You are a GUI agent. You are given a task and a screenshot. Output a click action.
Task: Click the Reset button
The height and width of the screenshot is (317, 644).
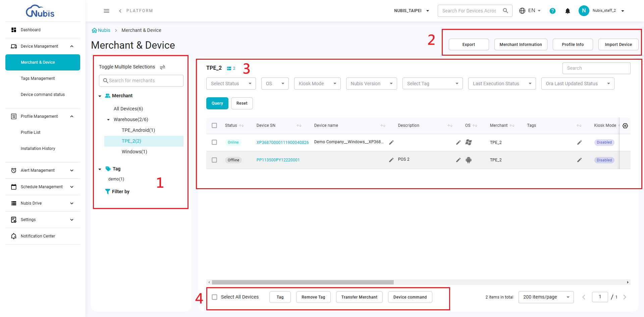click(x=242, y=103)
